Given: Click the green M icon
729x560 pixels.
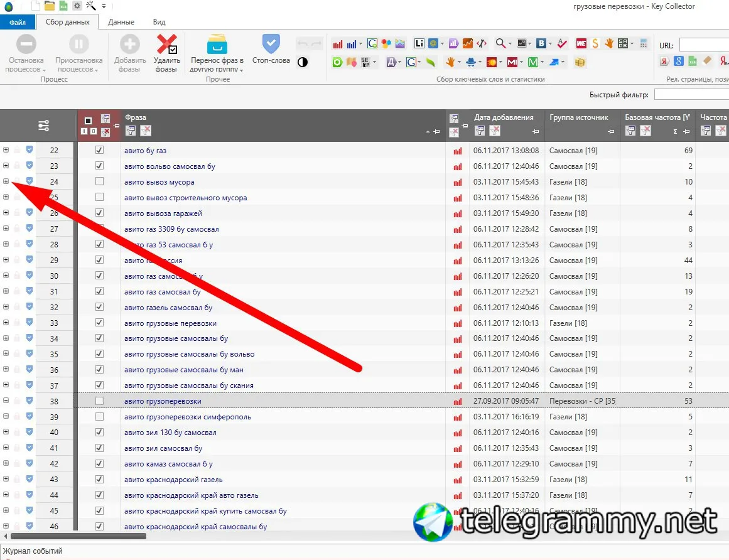Looking at the screenshot, I should click(533, 62).
